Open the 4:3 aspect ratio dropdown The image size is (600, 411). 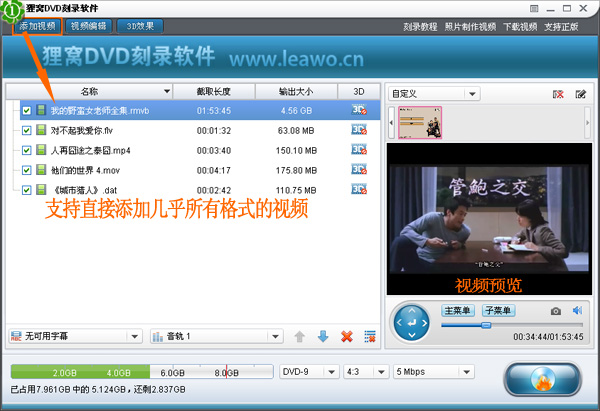click(366, 372)
